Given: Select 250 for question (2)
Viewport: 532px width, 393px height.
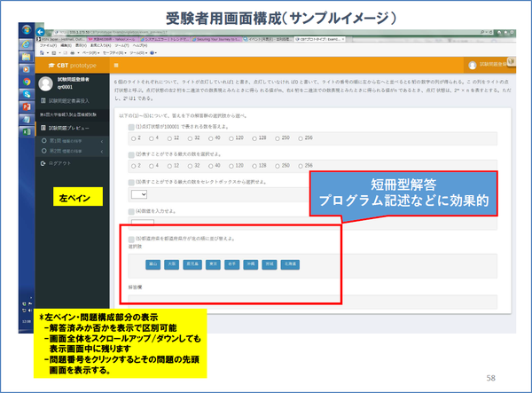Looking at the screenshot, I should click(278, 166).
